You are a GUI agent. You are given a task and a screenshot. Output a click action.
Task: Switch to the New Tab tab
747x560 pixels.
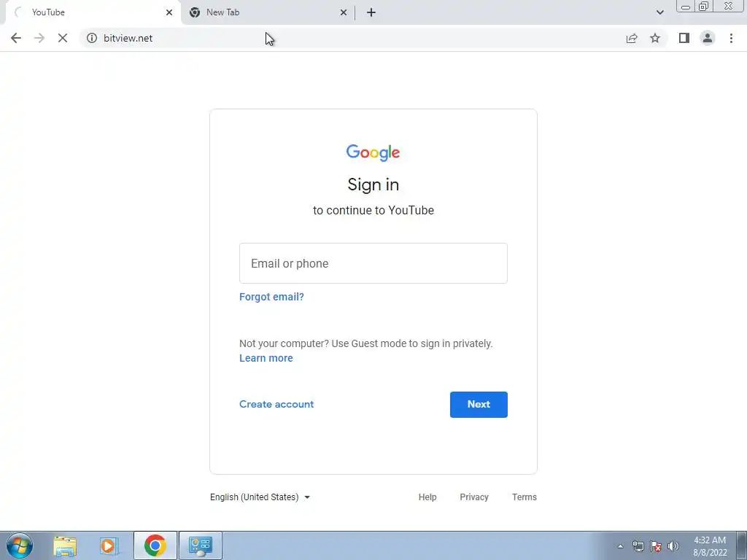[x=268, y=12]
